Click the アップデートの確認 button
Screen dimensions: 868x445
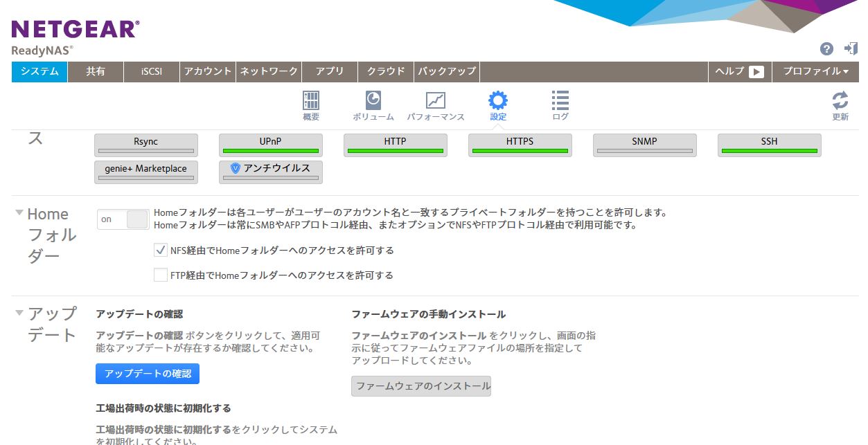(x=148, y=374)
